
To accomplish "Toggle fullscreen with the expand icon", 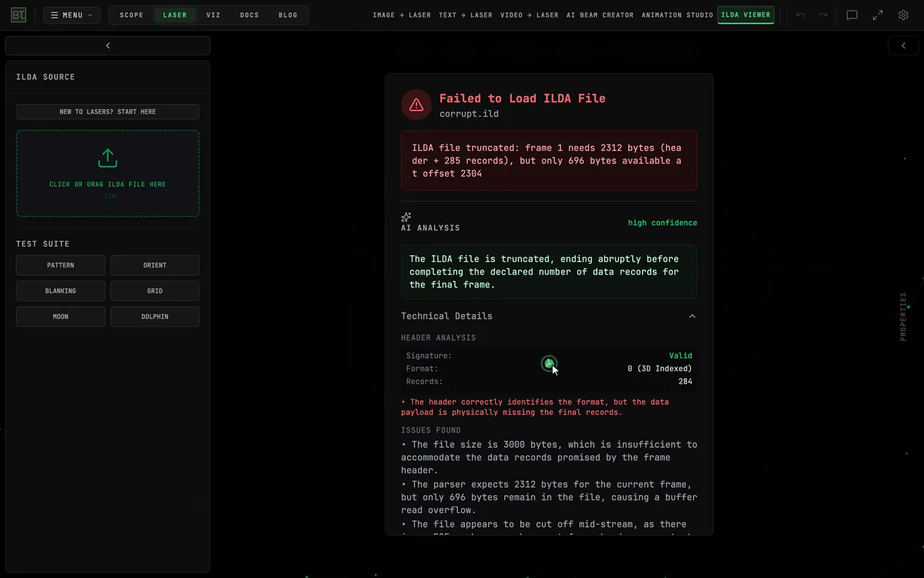I will tap(878, 15).
